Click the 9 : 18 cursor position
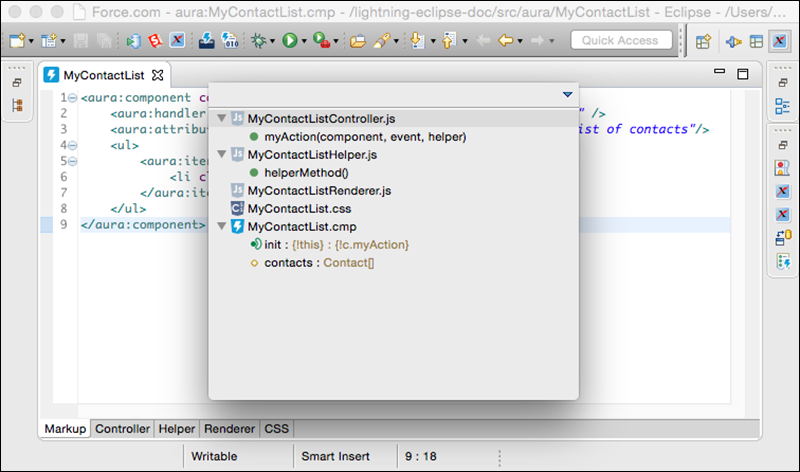This screenshot has width=800, height=472. pyautogui.click(x=421, y=456)
